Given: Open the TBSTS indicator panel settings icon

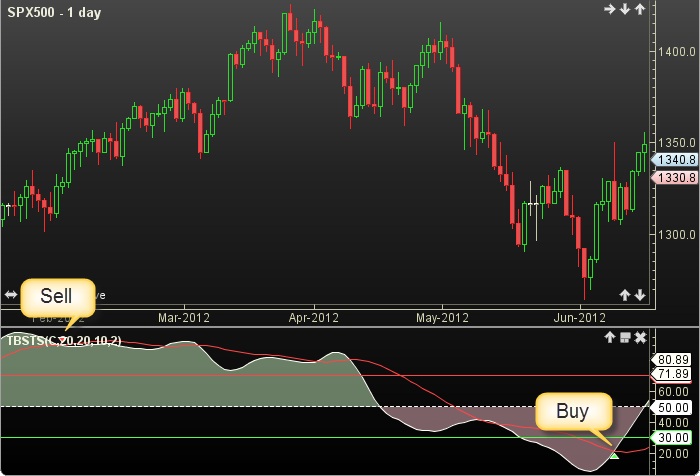Looking at the screenshot, I should 625,338.
